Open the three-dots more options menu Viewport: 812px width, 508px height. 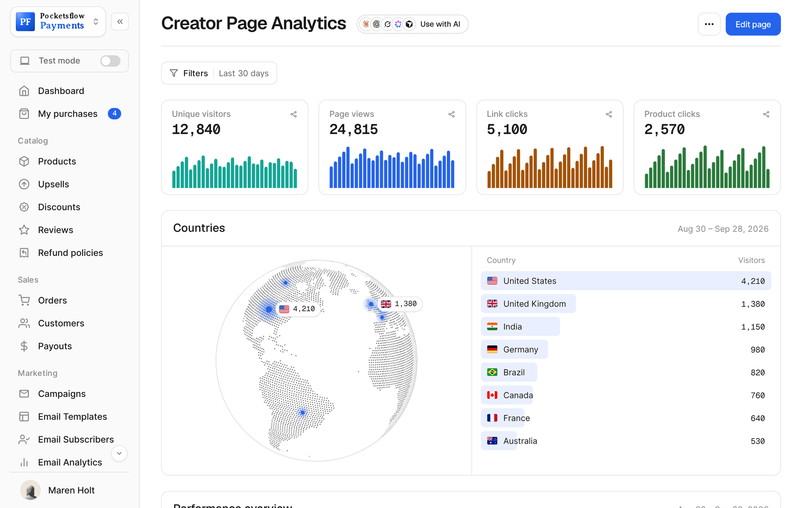pyautogui.click(x=709, y=24)
